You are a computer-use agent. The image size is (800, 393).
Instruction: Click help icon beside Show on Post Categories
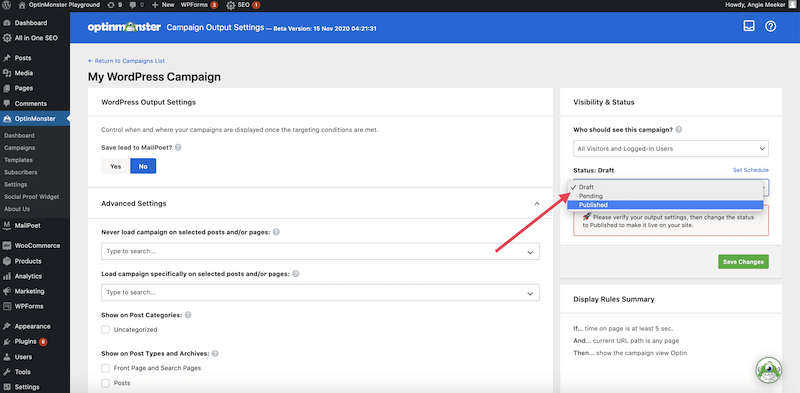point(188,315)
